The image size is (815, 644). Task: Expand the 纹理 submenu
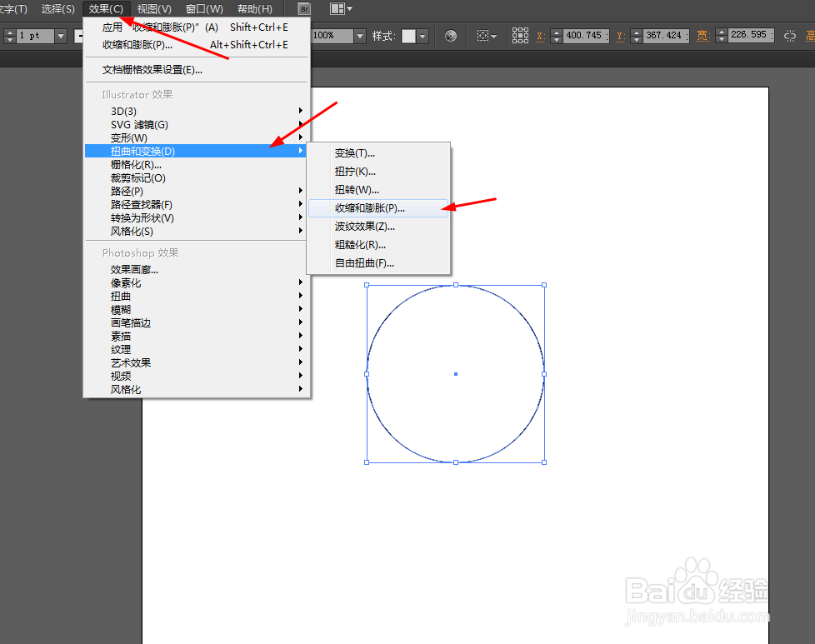pyautogui.click(x=197, y=349)
